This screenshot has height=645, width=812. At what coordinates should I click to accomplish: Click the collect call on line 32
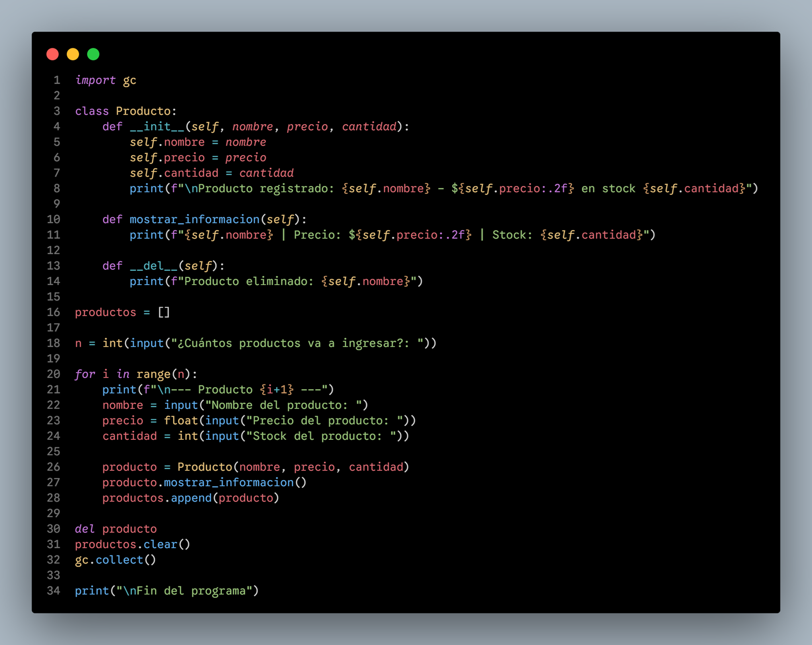119,560
